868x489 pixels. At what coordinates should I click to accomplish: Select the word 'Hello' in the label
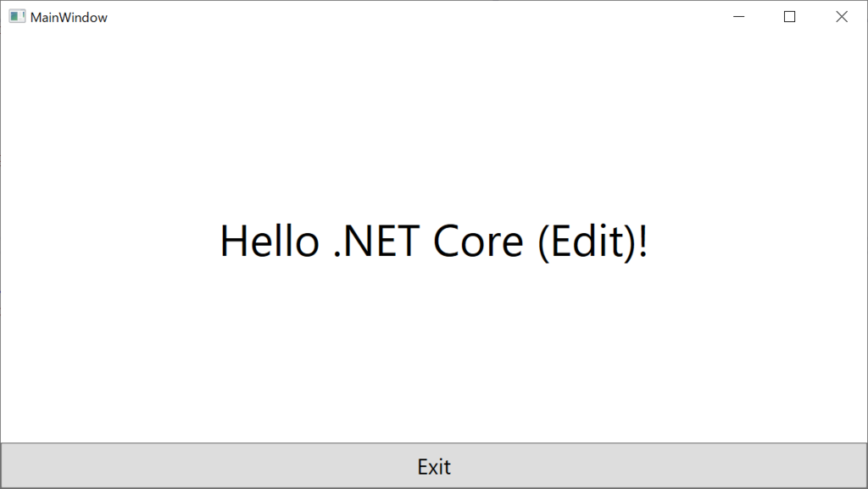pyautogui.click(x=270, y=242)
